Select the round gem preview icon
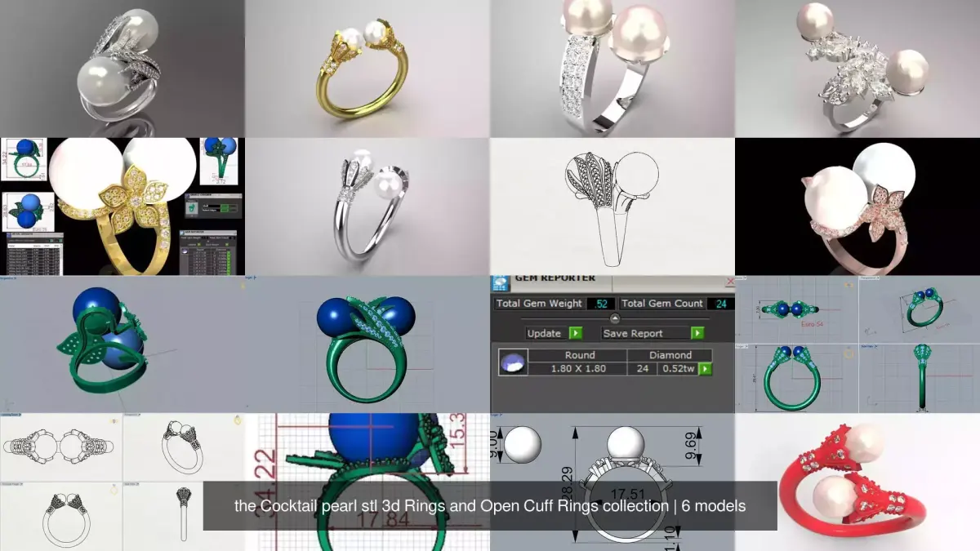Viewport: 980px width, 551px height. pyautogui.click(x=513, y=362)
